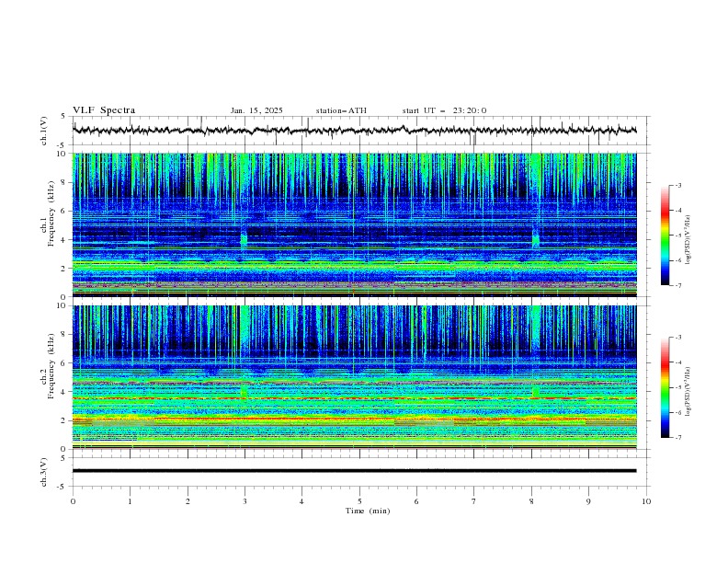Click the ch.1 spectrogram panel
This screenshot has width=728, height=563.
click(354, 224)
